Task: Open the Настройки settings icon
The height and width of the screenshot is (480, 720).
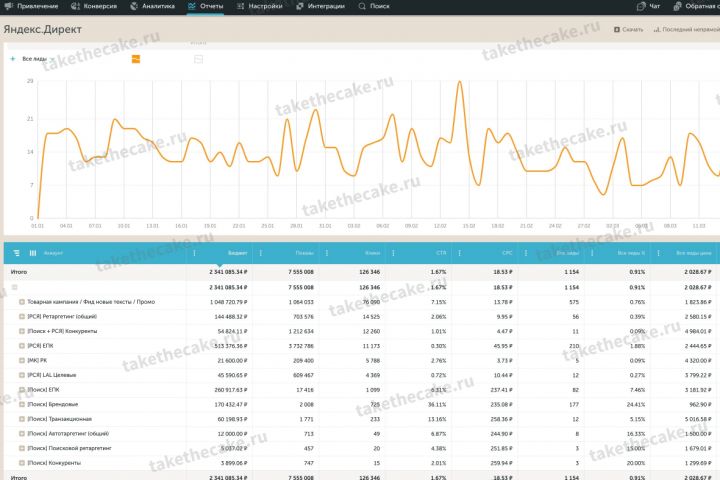Action: tap(240, 6)
